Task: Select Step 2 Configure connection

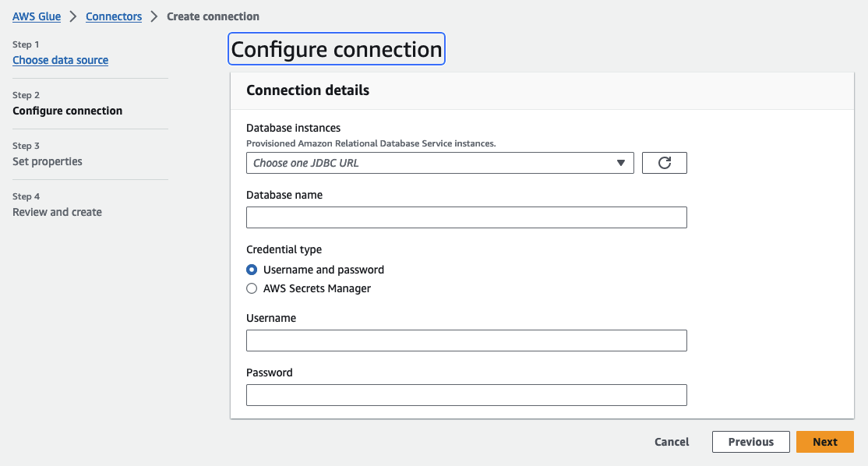Action: 67,111
